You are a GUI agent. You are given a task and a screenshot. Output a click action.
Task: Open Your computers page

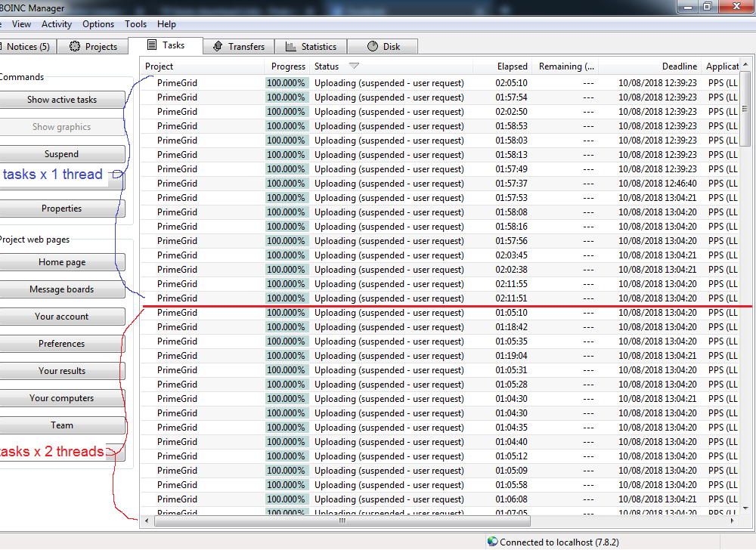(62, 398)
